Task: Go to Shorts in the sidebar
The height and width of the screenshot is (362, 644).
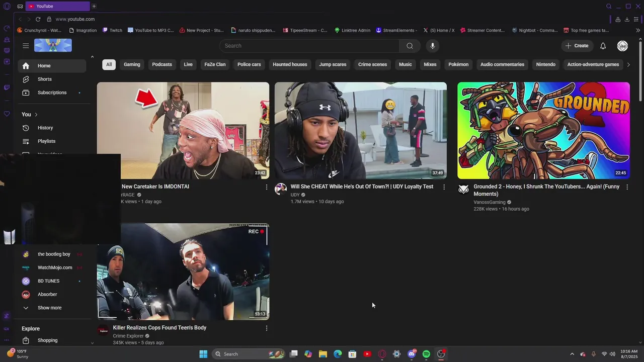Action: (52, 79)
